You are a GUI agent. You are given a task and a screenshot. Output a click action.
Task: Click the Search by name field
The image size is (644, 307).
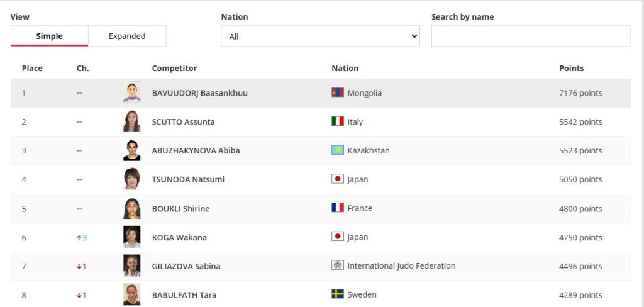[x=531, y=36]
